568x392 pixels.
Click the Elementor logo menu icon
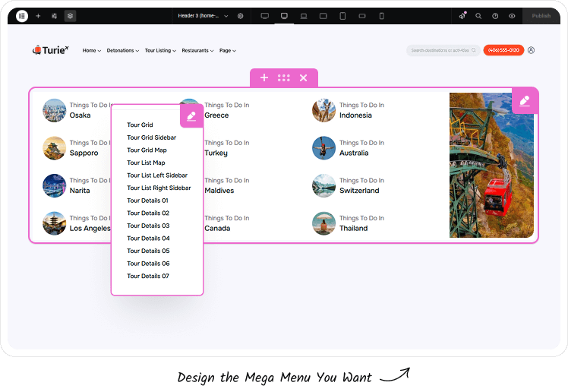(x=22, y=15)
